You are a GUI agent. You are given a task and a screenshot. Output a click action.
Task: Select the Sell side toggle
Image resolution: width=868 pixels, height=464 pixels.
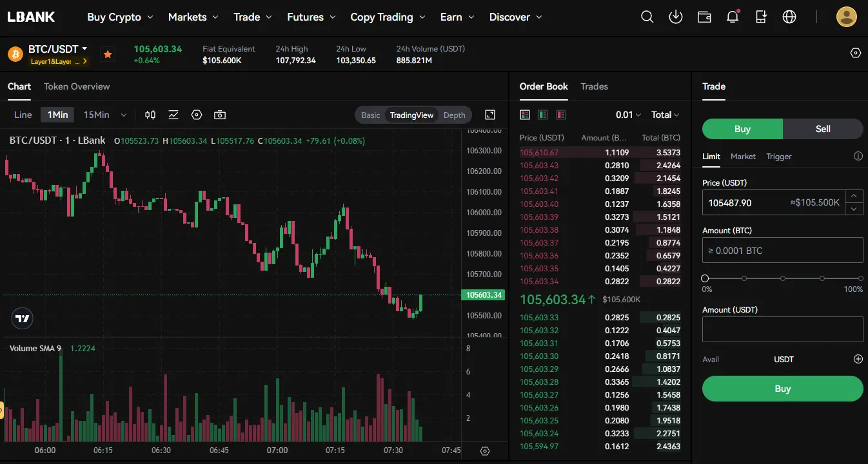point(823,129)
